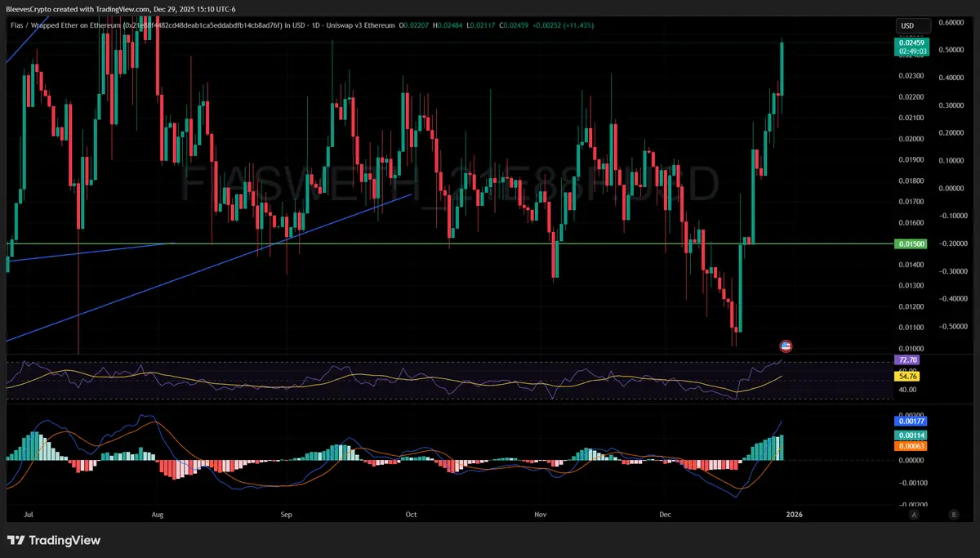
Task: Click the 2026 label on time axis
Action: point(793,515)
